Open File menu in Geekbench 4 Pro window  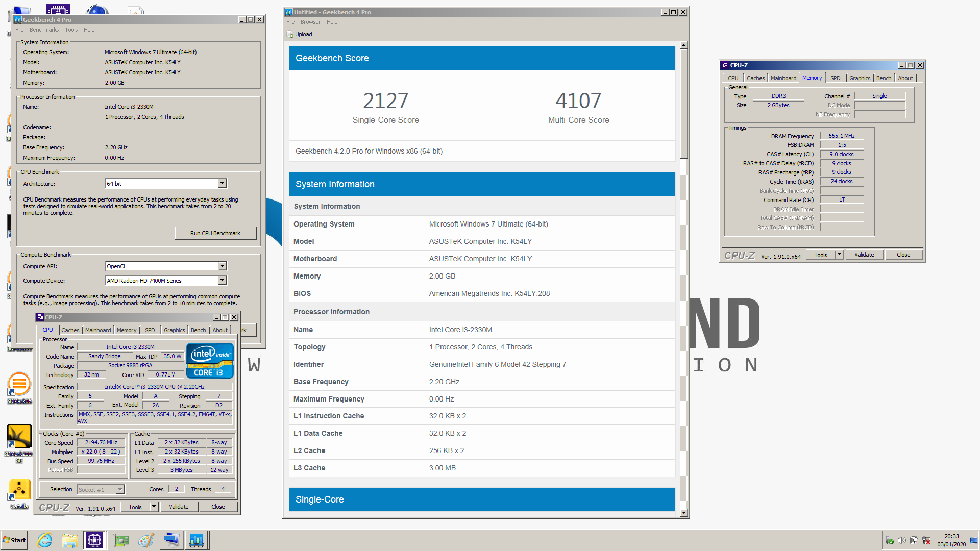19,30
